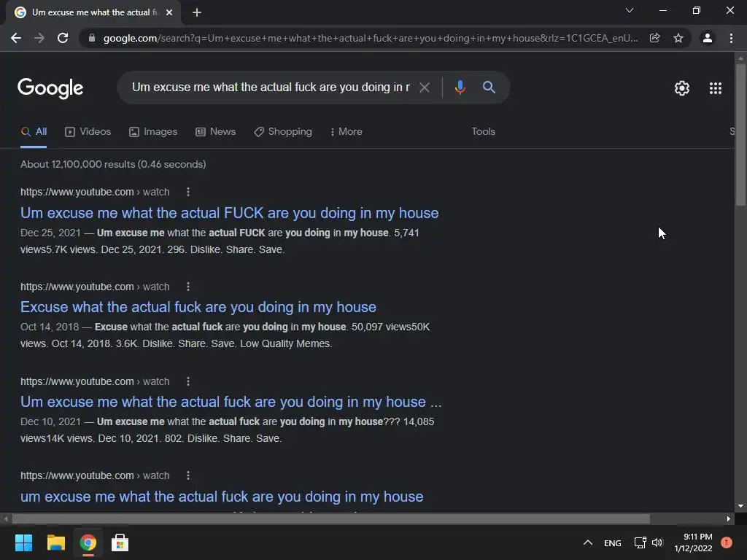This screenshot has width=747, height=560.
Task: Click the scroll down arrow
Action: [740, 506]
